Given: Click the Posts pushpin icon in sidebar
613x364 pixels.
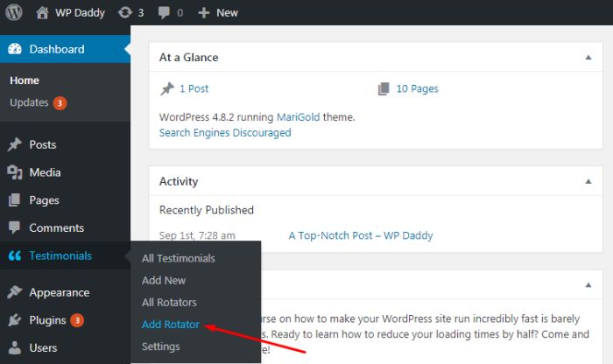Looking at the screenshot, I should [15, 144].
